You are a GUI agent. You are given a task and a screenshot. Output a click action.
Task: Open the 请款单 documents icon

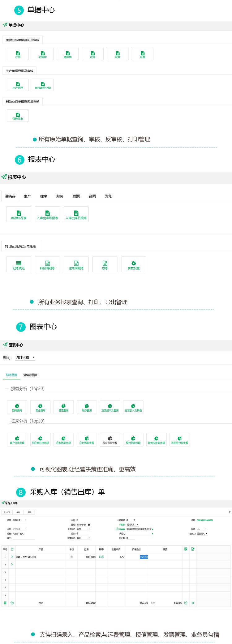[x=68, y=54]
